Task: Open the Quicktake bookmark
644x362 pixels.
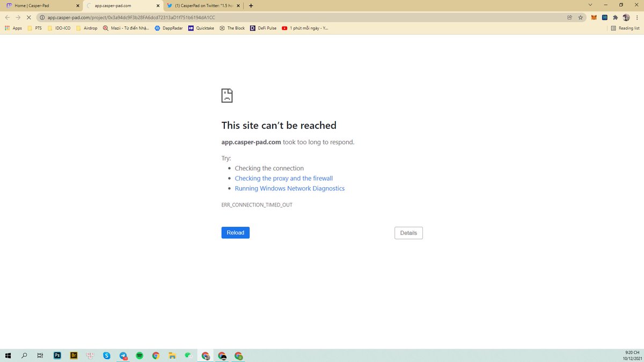Action: pos(201,28)
